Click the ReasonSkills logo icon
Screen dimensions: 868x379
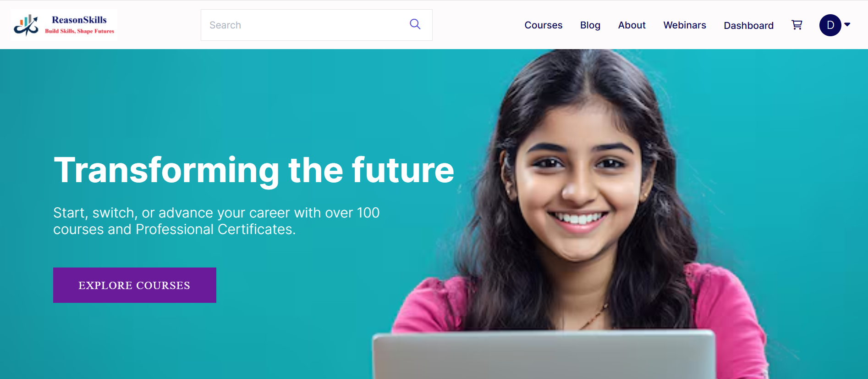coord(26,25)
